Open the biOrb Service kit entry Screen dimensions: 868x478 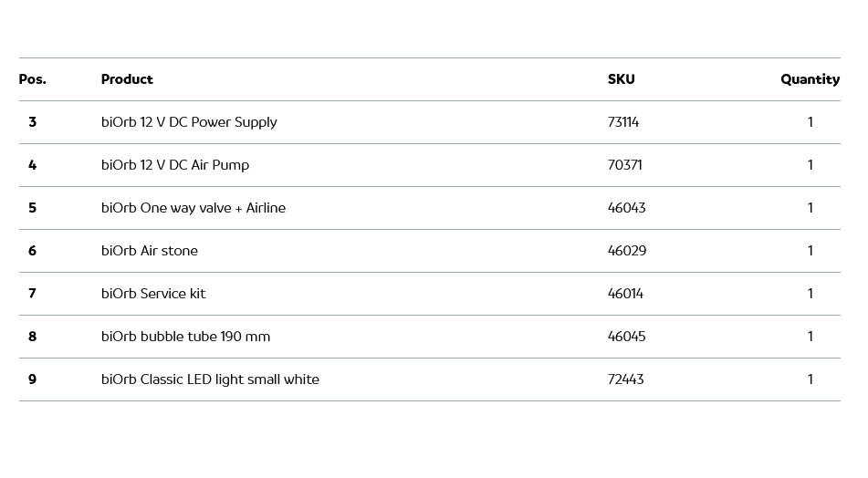click(x=153, y=294)
